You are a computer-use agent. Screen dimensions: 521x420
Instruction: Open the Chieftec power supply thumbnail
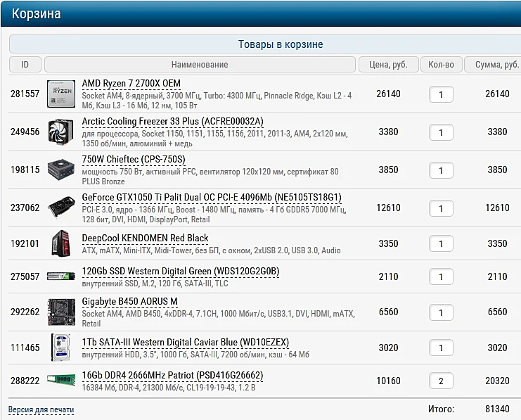tap(61, 170)
